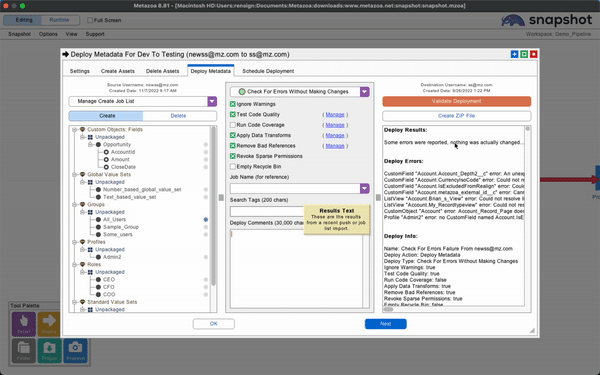This screenshot has height=375, width=600.
Task: Select the green Project download tool
Action: (x=49, y=350)
